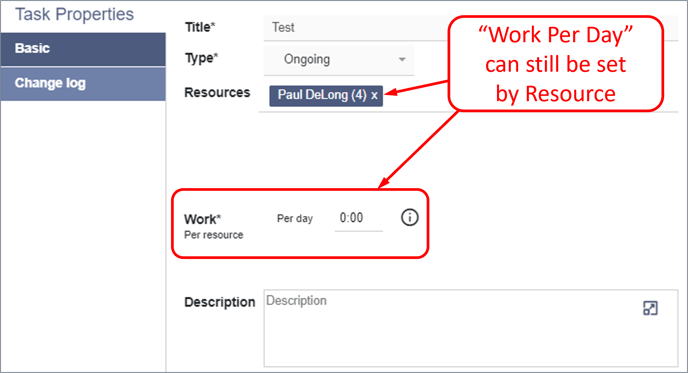The height and width of the screenshot is (373, 688).
Task: Click the Task Properties heading
Action: pos(74,14)
